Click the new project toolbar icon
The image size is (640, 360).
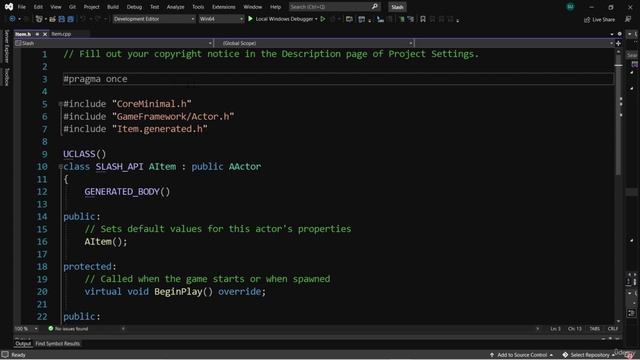[39, 19]
